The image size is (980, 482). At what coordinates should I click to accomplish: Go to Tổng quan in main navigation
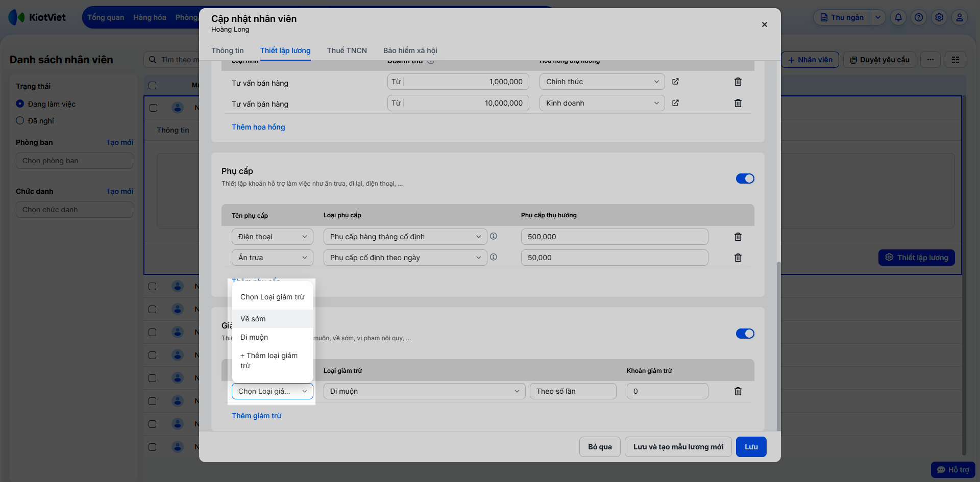106,17
